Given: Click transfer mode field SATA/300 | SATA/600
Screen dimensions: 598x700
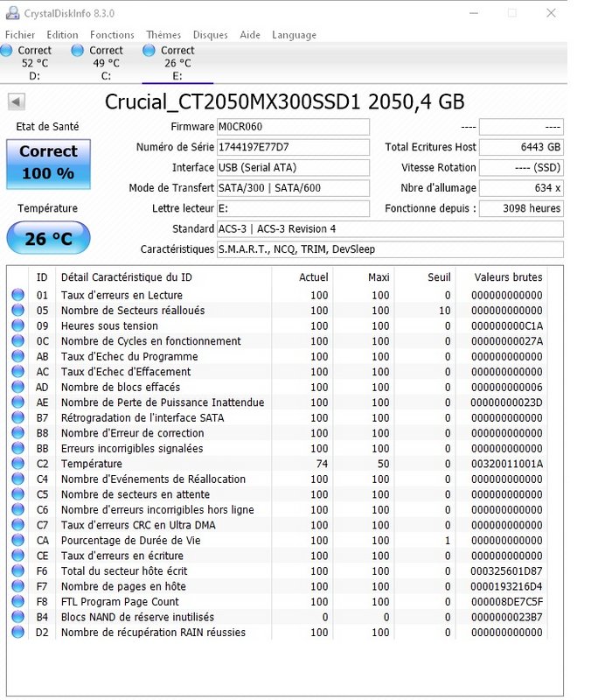Looking at the screenshot, I should click(x=293, y=188).
